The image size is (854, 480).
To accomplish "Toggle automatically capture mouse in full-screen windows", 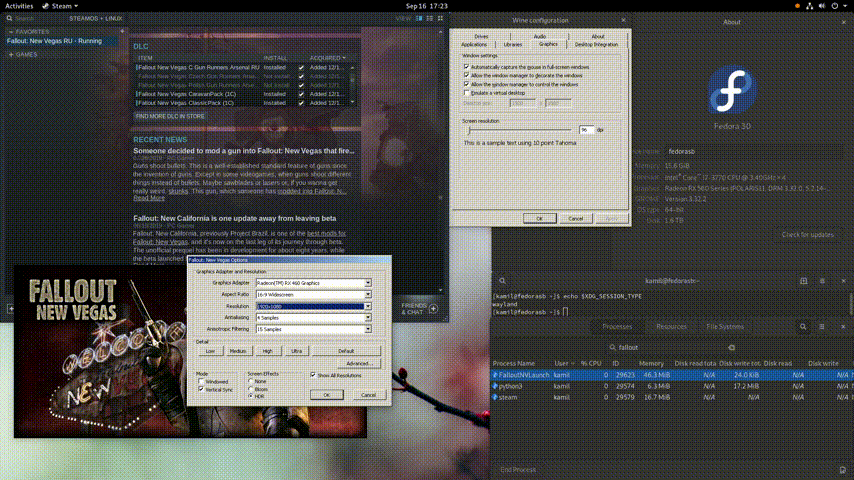I will [x=467, y=66].
